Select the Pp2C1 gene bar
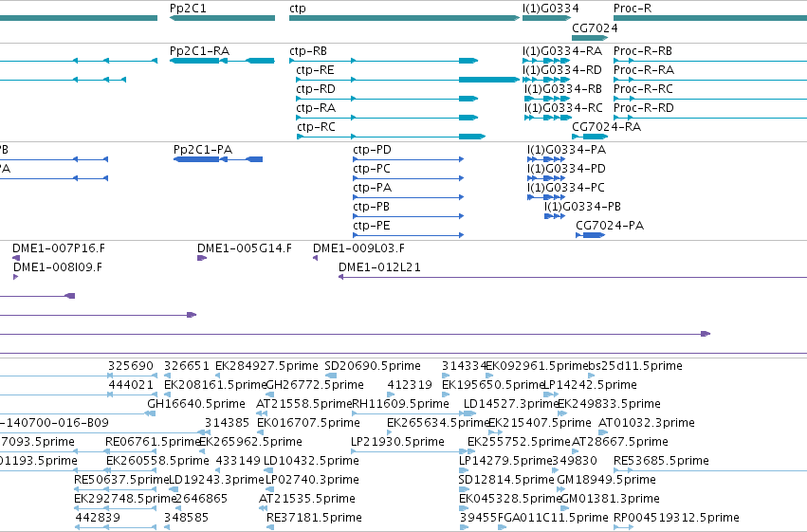Viewport: 807px width, 532px height. tap(222, 18)
